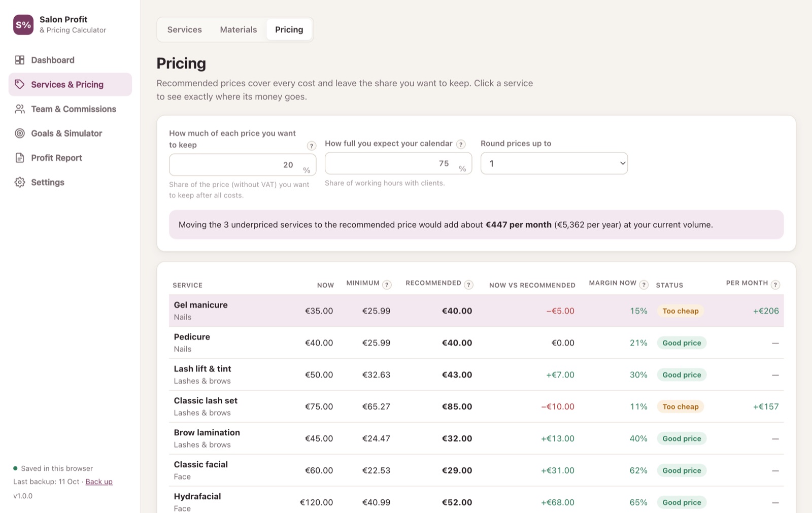
Task: Click Pedicure's Good price badge
Action: click(x=682, y=343)
